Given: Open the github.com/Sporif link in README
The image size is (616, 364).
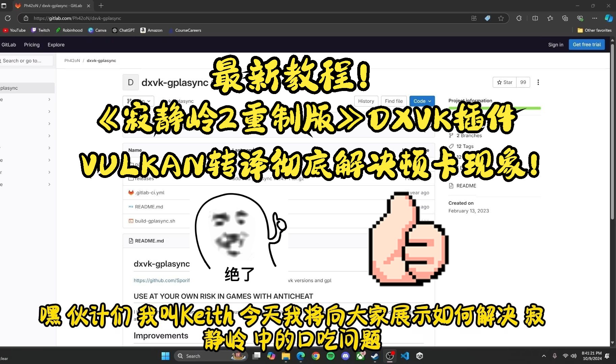Looking at the screenshot, I should 162,280.
